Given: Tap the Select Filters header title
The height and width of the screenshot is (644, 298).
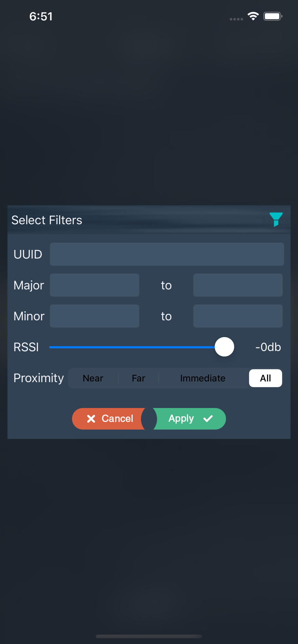Looking at the screenshot, I should coord(47,220).
